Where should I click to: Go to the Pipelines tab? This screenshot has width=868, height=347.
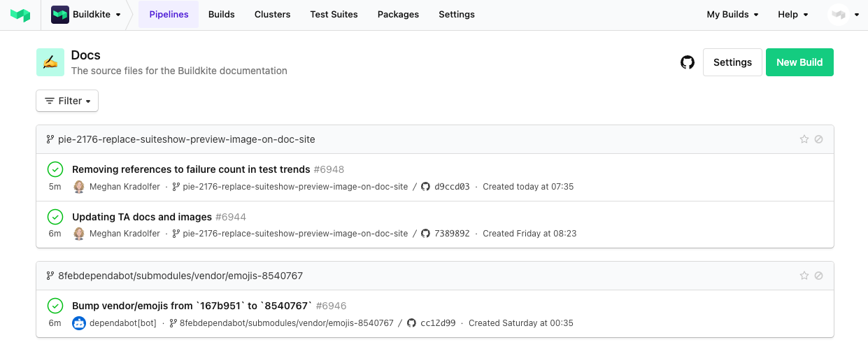click(169, 14)
